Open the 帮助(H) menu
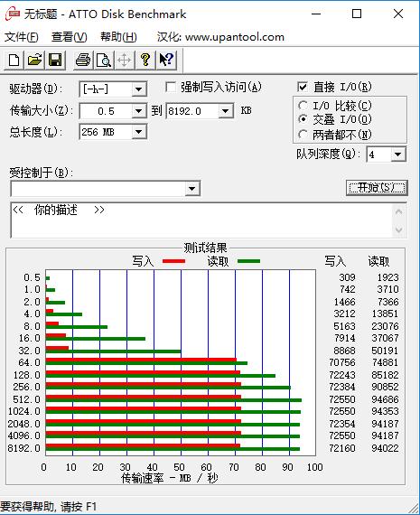420x515 pixels. pos(118,37)
